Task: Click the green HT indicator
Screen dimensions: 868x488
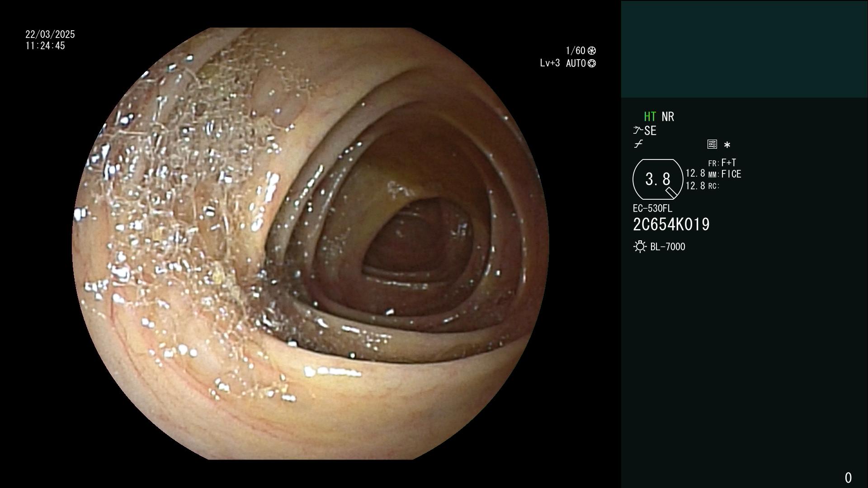Action: coord(650,117)
